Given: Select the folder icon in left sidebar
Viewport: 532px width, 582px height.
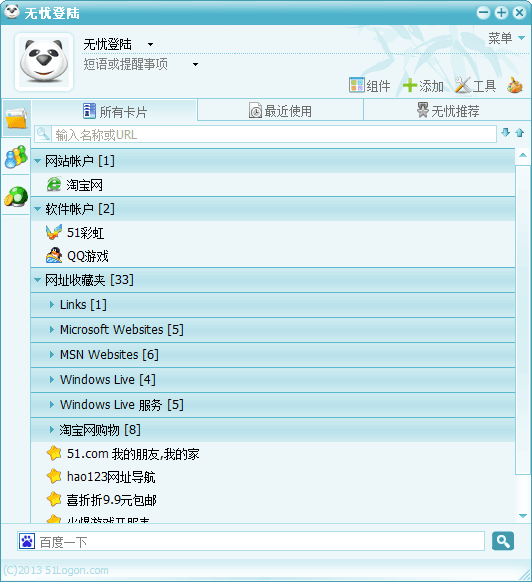Looking at the screenshot, I should [16, 118].
